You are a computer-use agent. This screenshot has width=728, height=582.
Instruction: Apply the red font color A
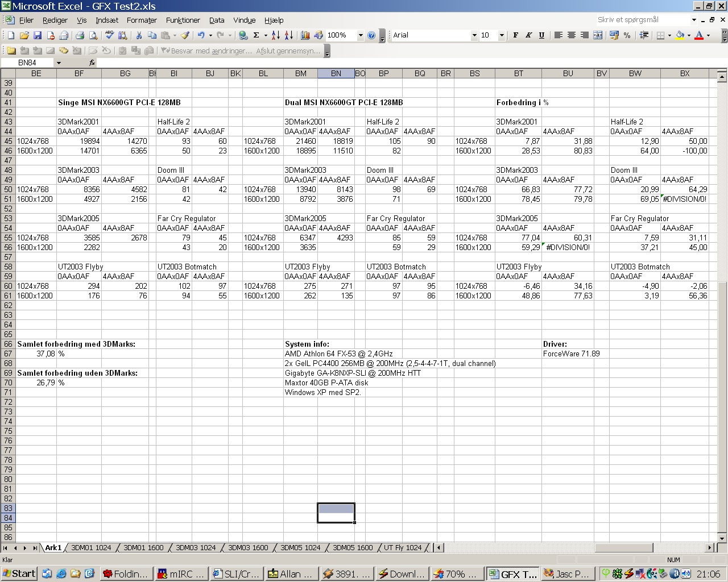699,35
